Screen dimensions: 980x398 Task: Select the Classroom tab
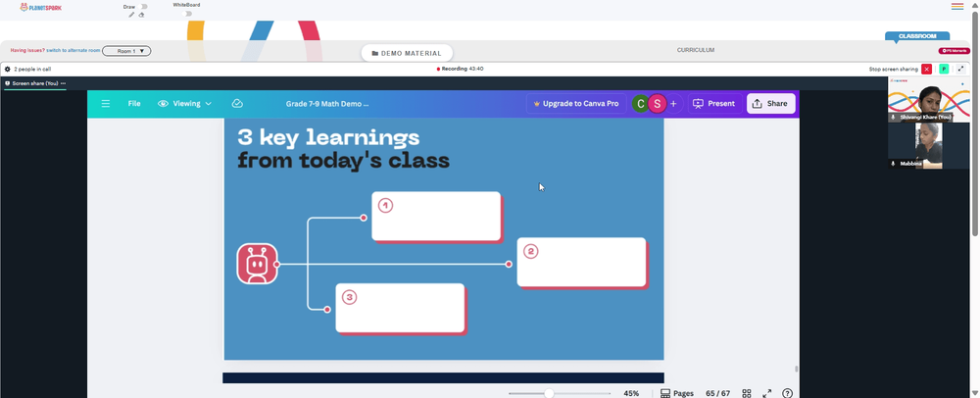(x=917, y=36)
